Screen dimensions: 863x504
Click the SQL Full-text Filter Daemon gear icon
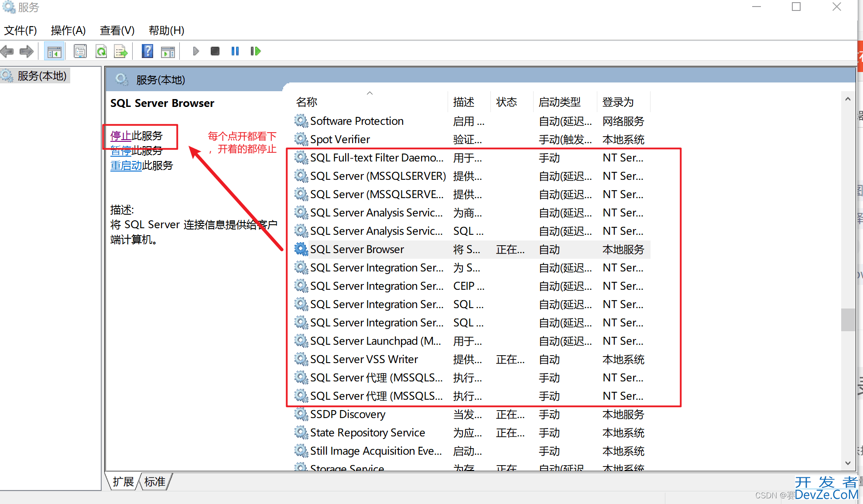301,158
